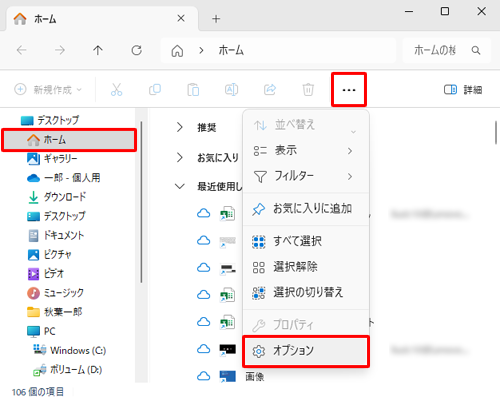
Task: Choose すべて選択 in the menu
Action: (x=306, y=241)
